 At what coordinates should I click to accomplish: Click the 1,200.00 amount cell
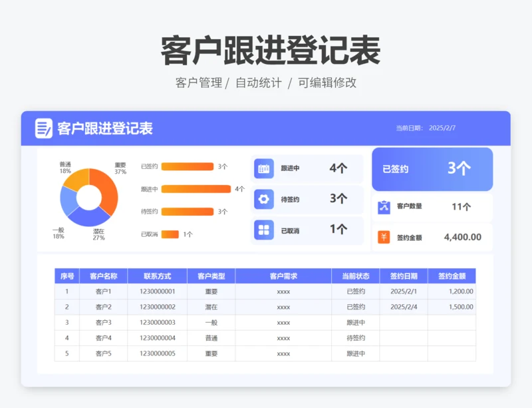coord(452,292)
